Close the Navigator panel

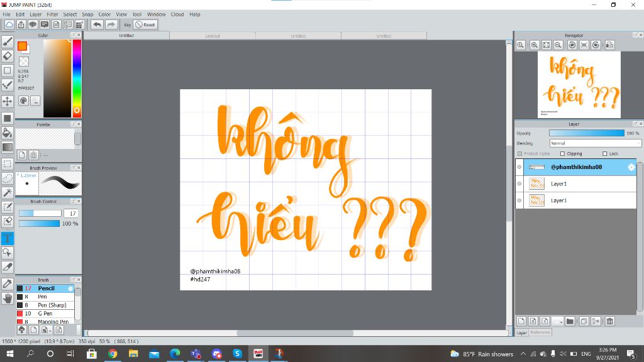click(641, 35)
